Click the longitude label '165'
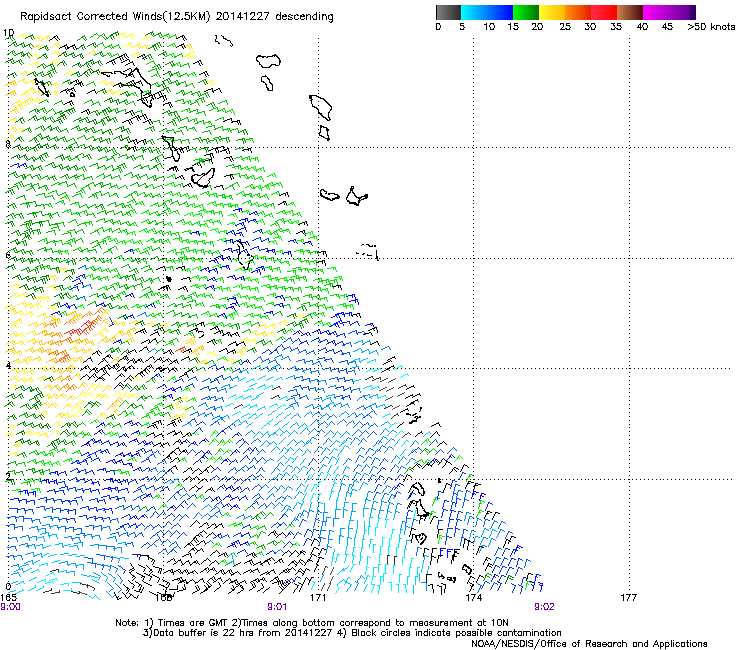Screen dimensions: 740x650 click(8, 598)
